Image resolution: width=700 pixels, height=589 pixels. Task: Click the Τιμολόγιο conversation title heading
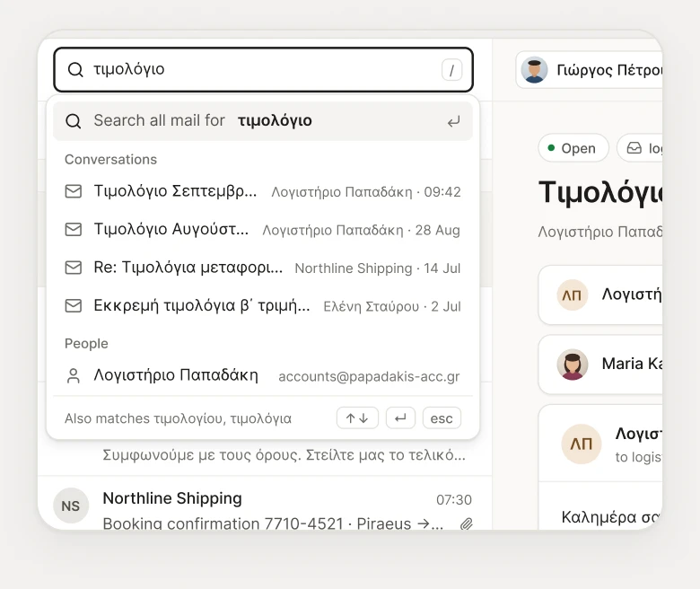[x=600, y=193]
